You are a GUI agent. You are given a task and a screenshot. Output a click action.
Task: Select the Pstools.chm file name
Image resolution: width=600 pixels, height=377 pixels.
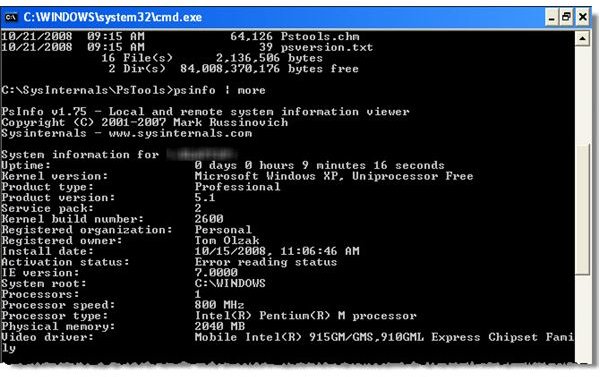(320, 36)
